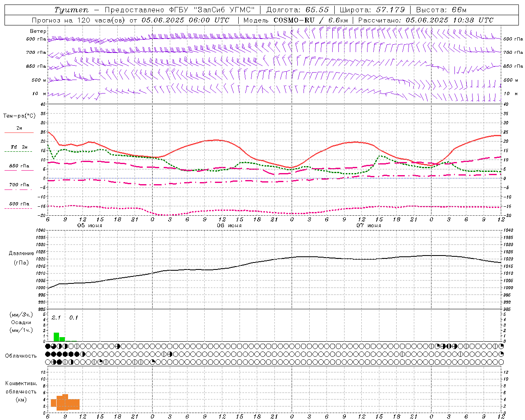Click the red 2м temperature legend line
The height and width of the screenshot is (420, 525).
point(19,132)
